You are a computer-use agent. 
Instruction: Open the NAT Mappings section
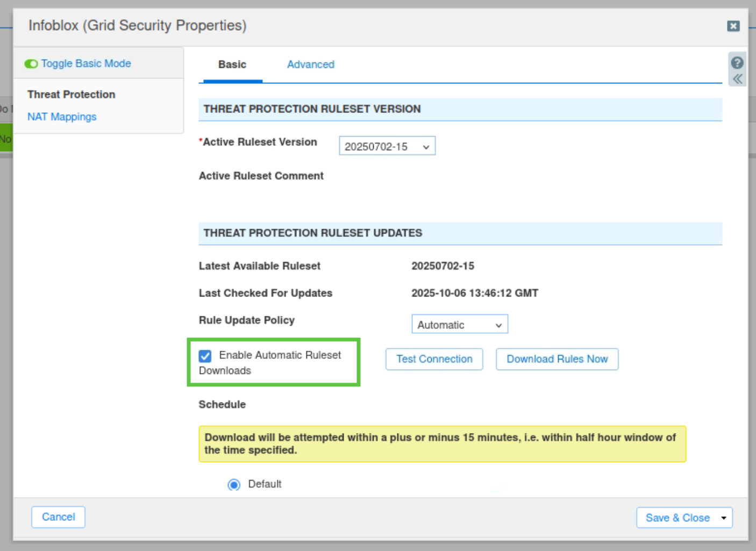pyautogui.click(x=62, y=117)
